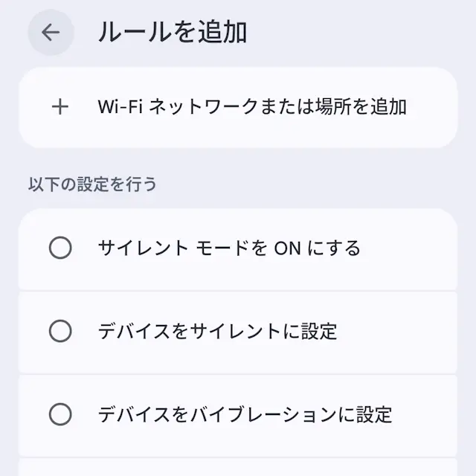The image size is (476, 476).
Task: Tap the partially visible card at the bottom
Action: [x=238, y=467]
